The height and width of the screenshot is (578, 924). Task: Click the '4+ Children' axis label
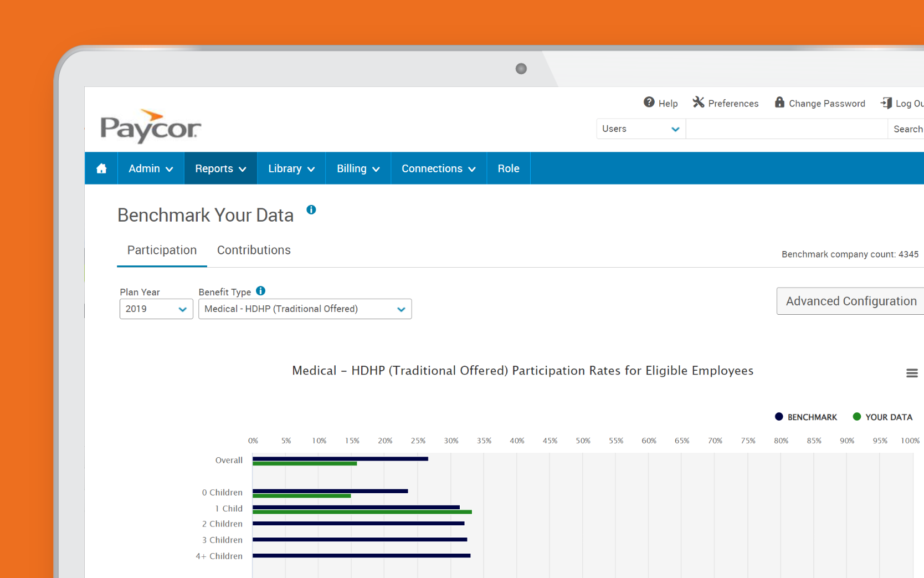(x=219, y=556)
